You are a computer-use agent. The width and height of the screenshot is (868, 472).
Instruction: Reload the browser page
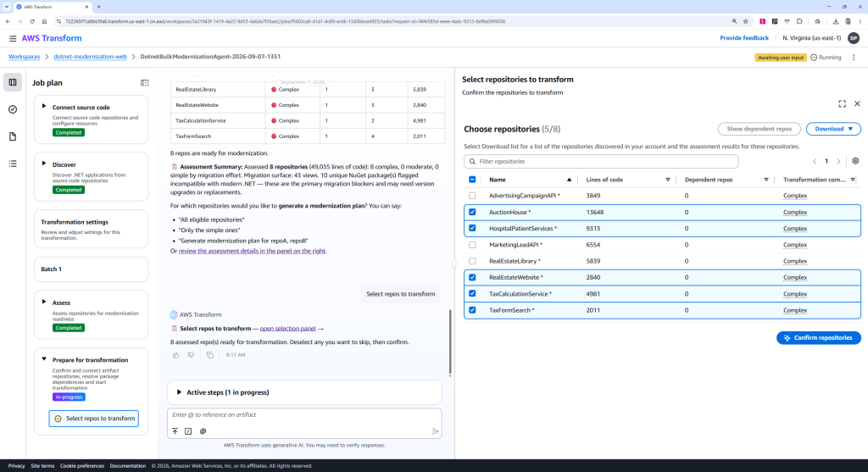click(x=31, y=21)
